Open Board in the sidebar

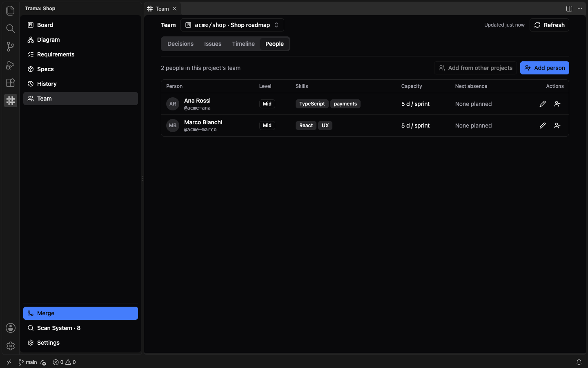coord(80,25)
